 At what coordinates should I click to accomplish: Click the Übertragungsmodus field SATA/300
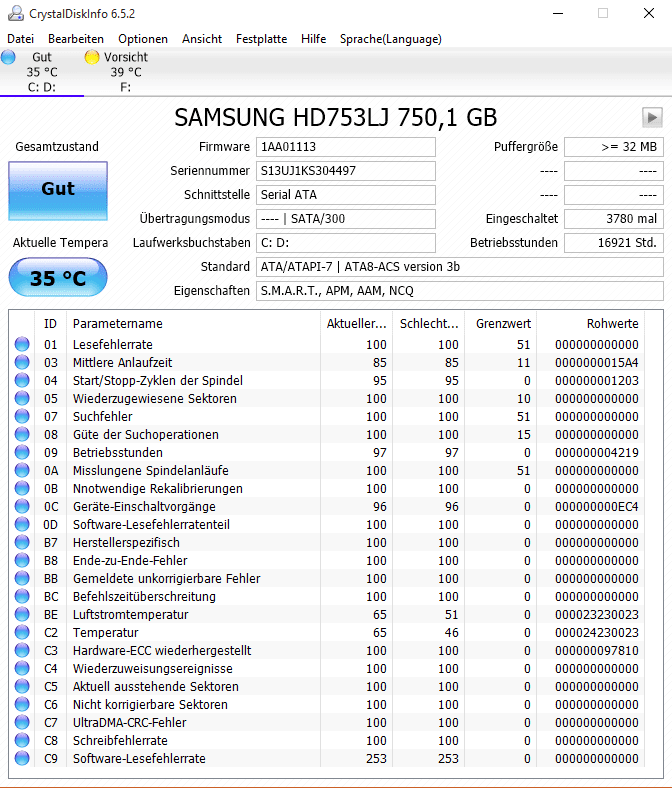[x=346, y=219]
